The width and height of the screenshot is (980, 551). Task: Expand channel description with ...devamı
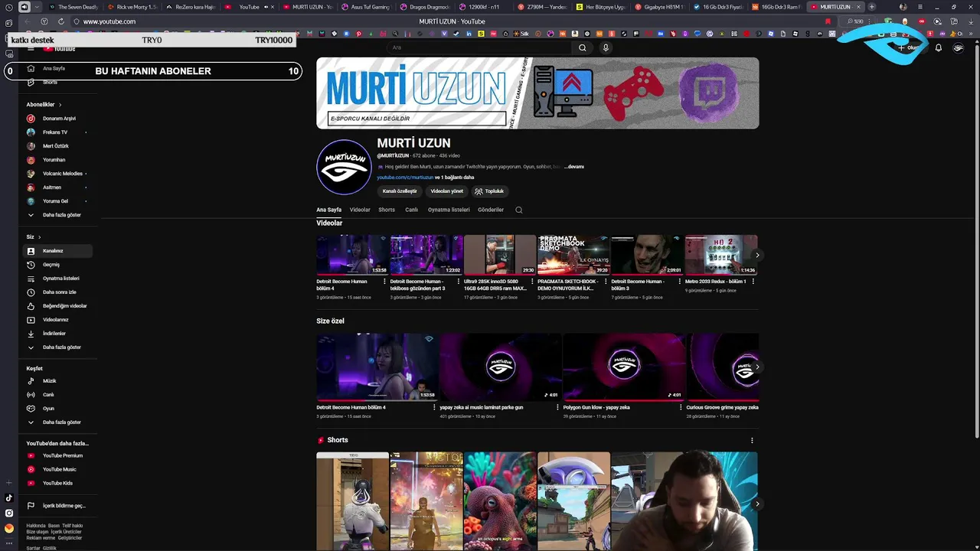tap(574, 167)
